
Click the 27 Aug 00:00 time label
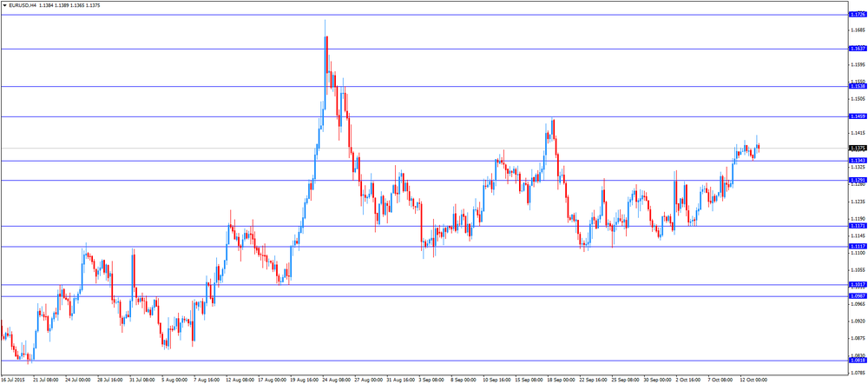point(367,381)
